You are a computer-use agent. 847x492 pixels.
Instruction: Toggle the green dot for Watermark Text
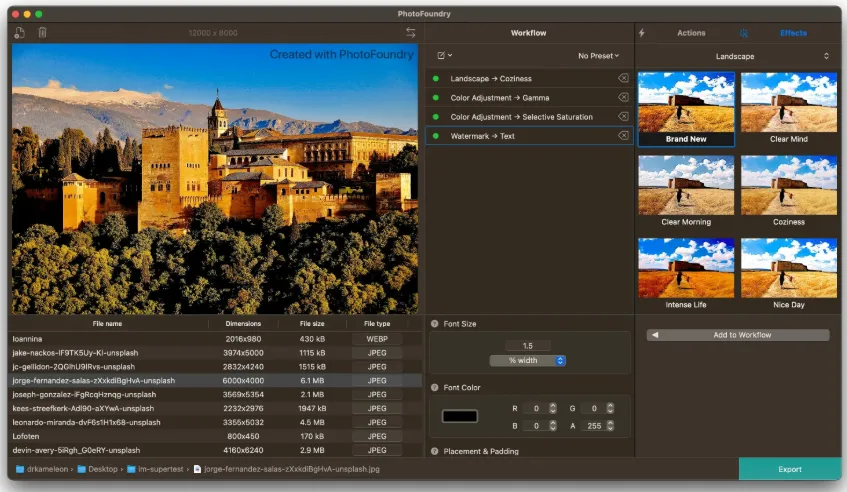coord(436,136)
